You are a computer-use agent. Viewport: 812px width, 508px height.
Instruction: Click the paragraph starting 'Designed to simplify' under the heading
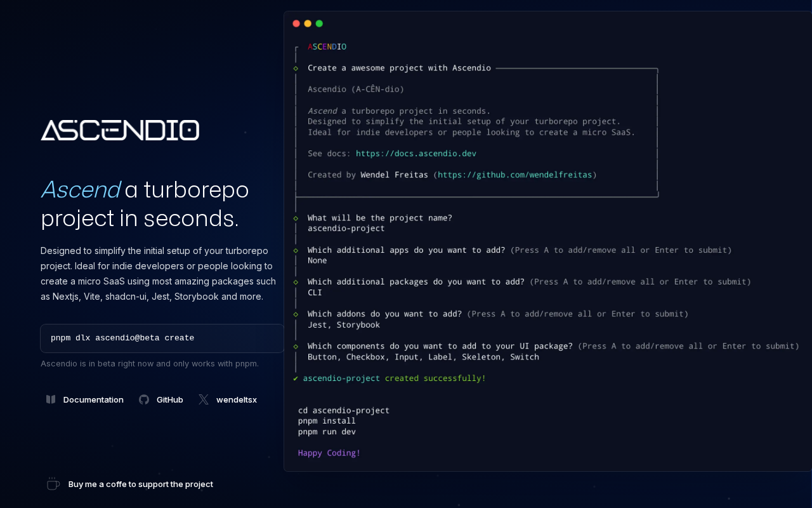pos(159,273)
